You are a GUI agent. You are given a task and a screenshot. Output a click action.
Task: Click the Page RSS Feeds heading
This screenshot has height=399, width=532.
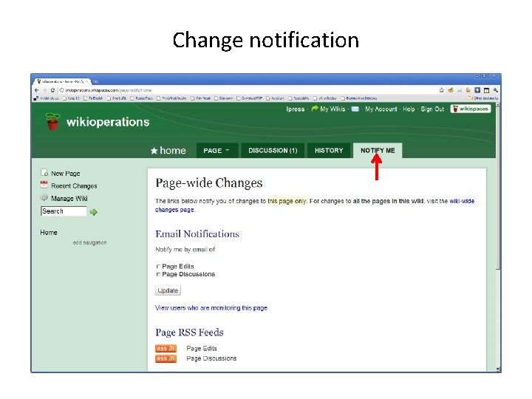tap(189, 332)
